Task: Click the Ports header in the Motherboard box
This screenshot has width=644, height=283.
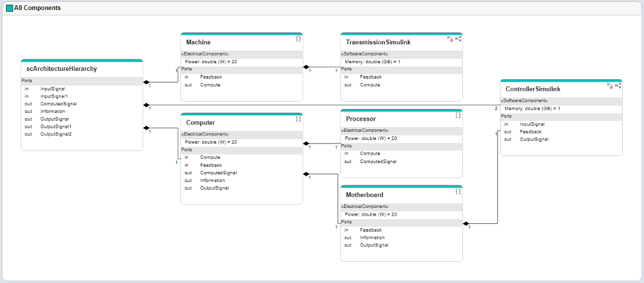Action: 401,222
